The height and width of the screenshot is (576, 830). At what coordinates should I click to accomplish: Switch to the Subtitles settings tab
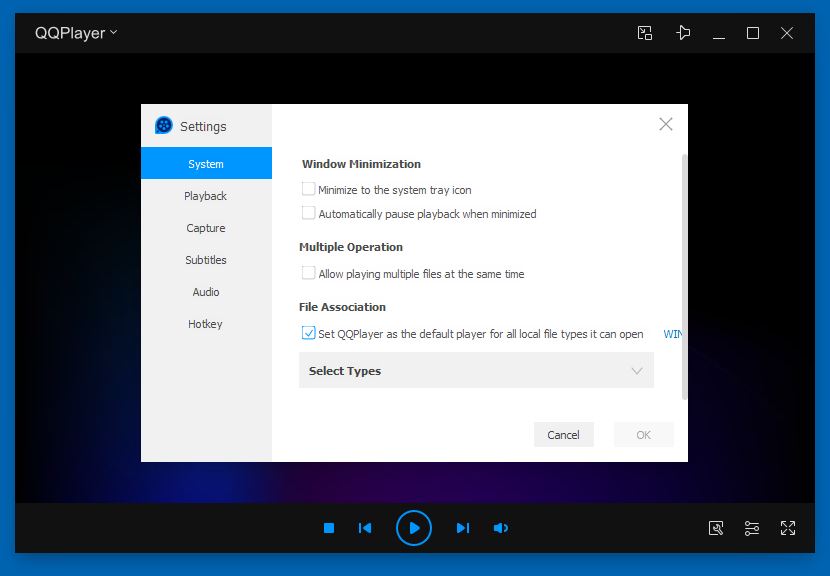[206, 260]
